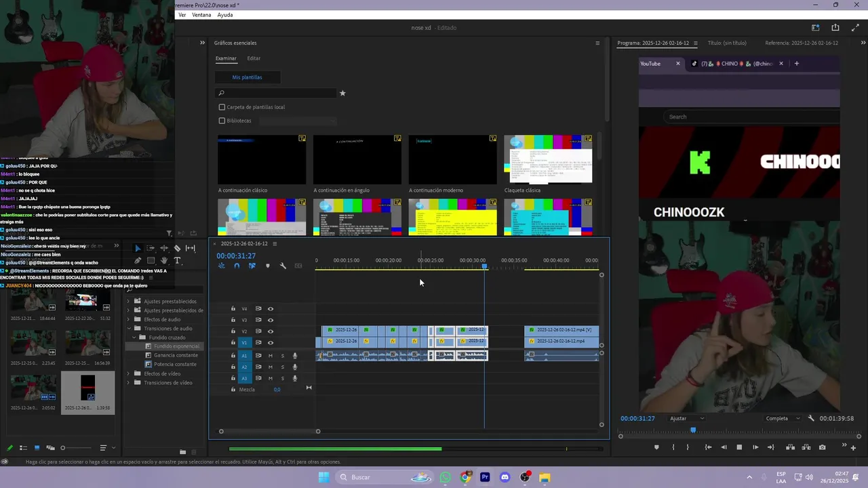
Task: Add a marker in the timeline
Action: (267, 266)
